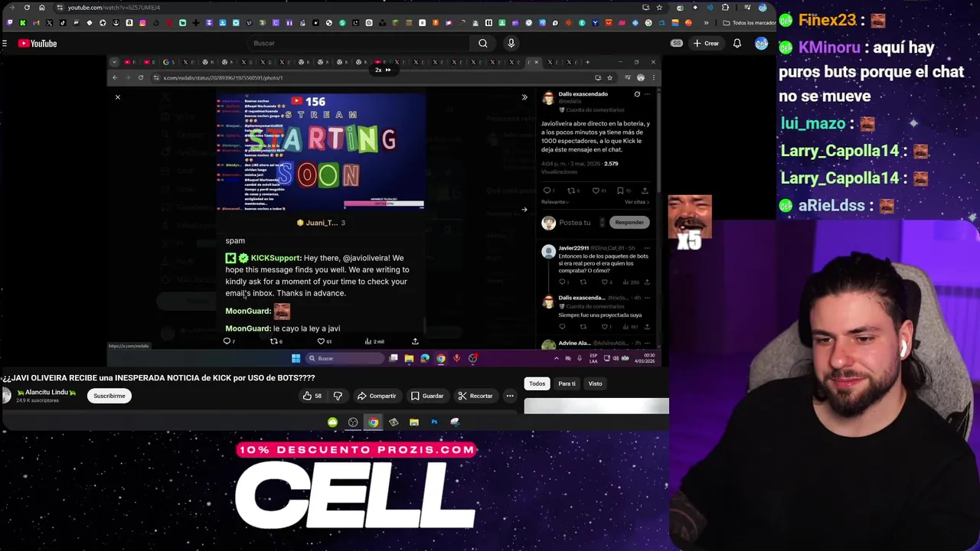Reload the outer browser page

point(27,8)
